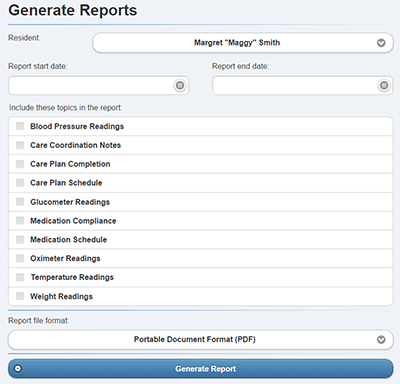The image size is (400, 384).
Task: Check the Care Coordination Notes checkbox
Action: tap(20, 145)
